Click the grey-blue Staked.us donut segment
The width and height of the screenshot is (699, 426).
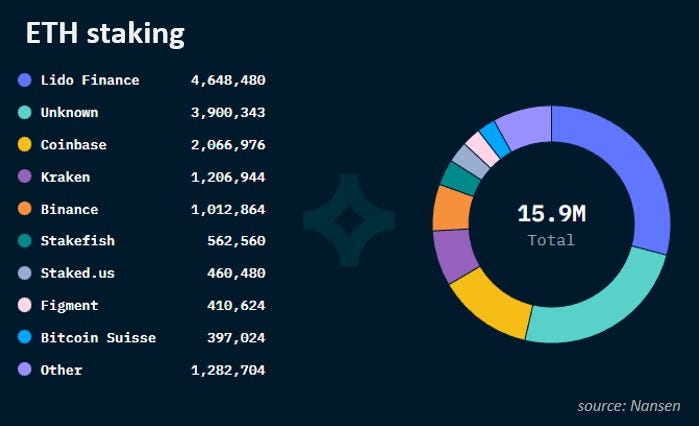click(x=472, y=161)
